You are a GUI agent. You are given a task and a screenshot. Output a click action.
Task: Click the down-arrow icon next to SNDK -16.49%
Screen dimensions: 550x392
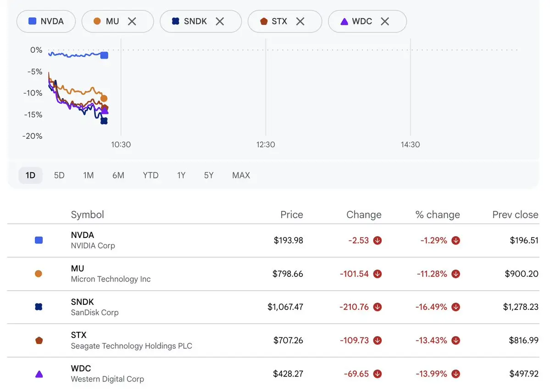(x=456, y=307)
